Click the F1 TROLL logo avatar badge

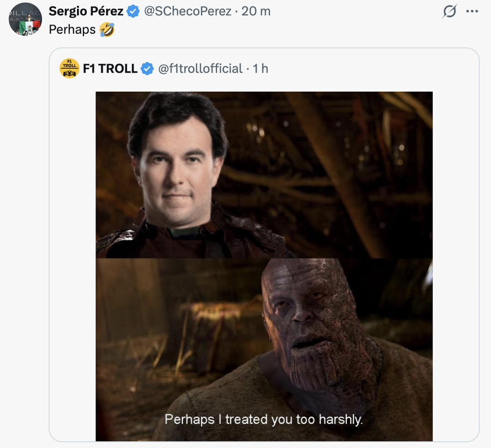tap(69, 68)
